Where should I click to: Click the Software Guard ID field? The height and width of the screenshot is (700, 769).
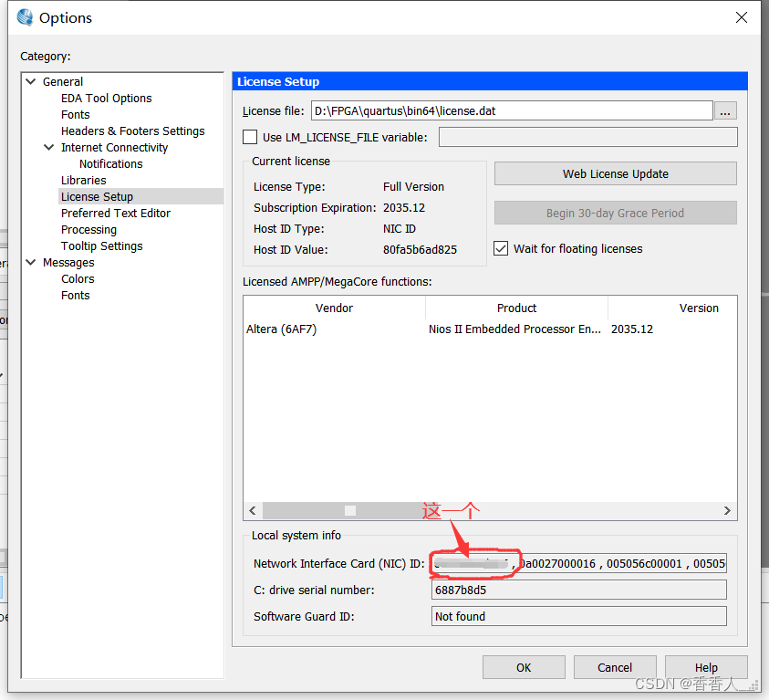click(x=578, y=616)
